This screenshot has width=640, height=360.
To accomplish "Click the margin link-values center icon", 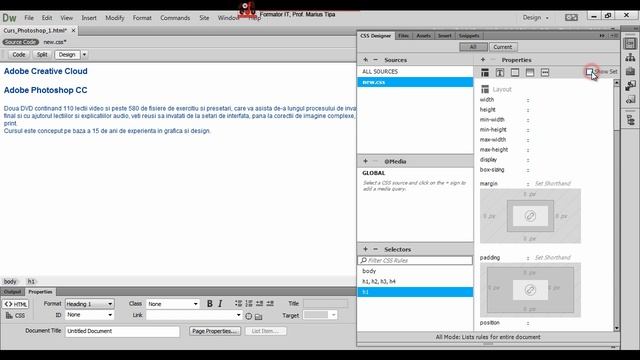I will [x=530, y=216].
